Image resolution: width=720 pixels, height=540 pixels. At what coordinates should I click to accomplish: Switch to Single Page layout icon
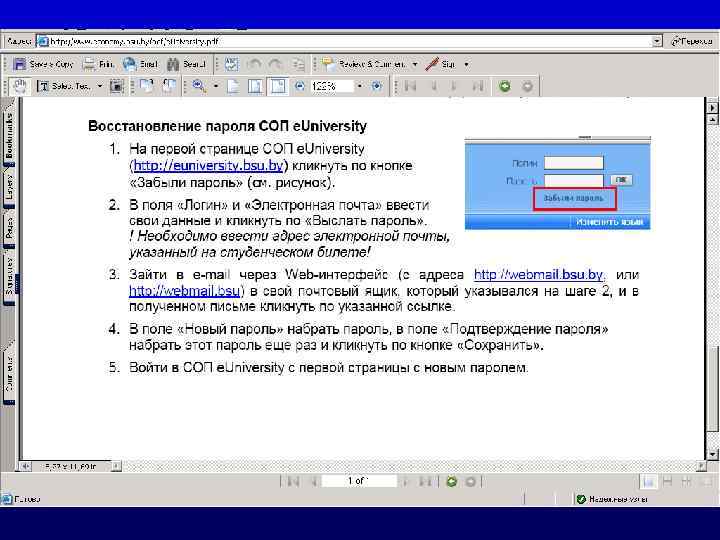pyautogui.click(x=648, y=481)
